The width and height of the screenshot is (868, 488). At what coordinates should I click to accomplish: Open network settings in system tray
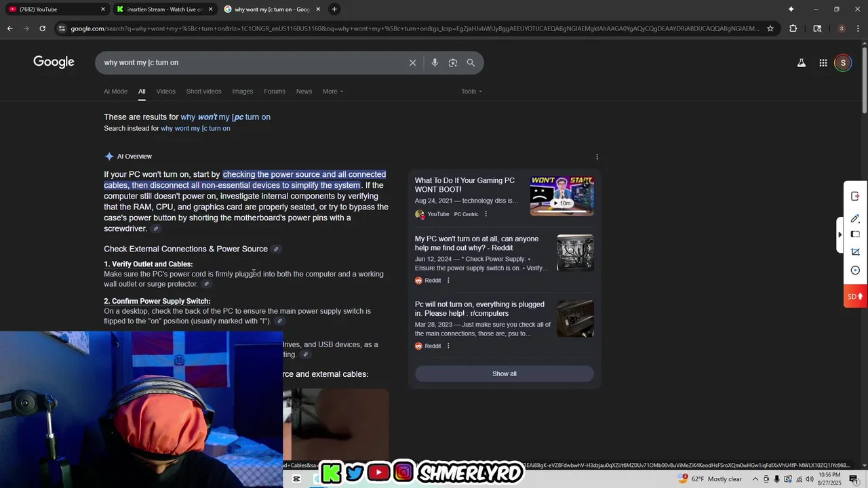(x=798, y=479)
